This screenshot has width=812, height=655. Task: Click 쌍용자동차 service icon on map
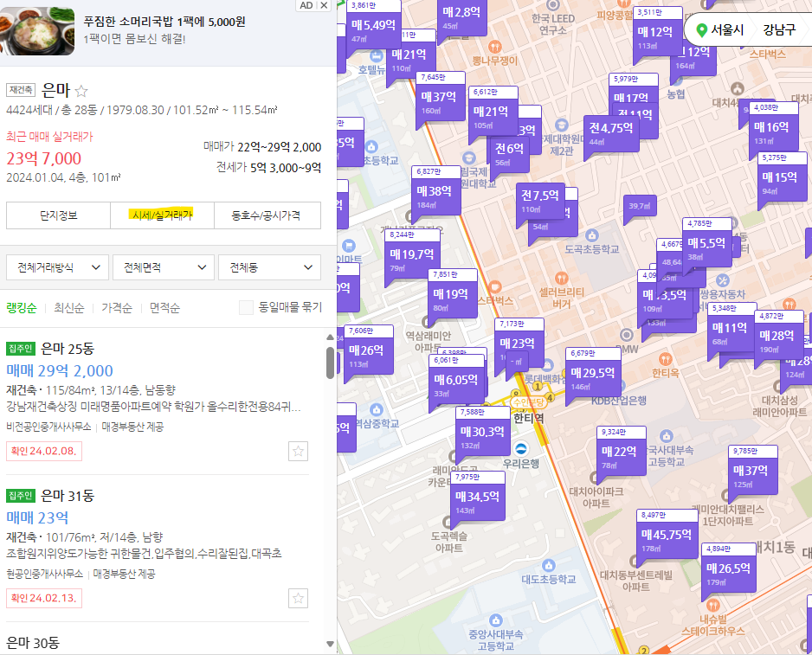(x=723, y=280)
